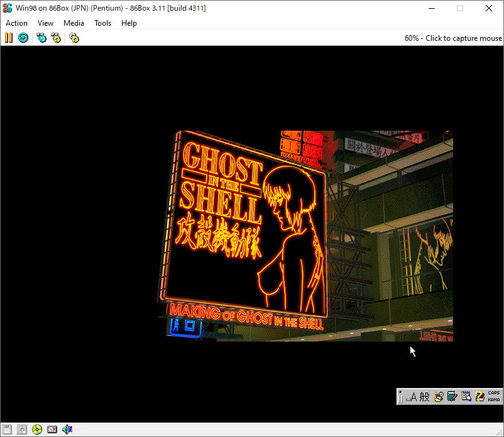Click '60% - Click to capture mouse' status text
The height and width of the screenshot is (437, 504).
[453, 38]
